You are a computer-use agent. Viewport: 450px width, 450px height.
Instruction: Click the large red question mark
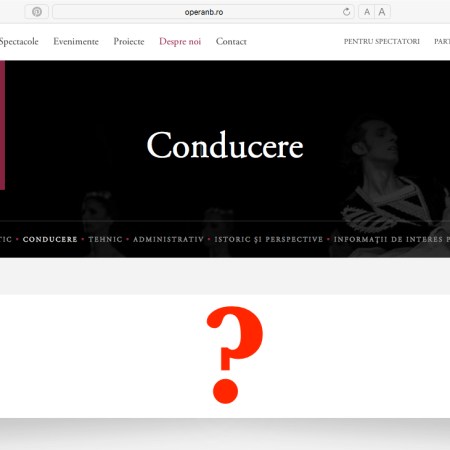coord(235,355)
